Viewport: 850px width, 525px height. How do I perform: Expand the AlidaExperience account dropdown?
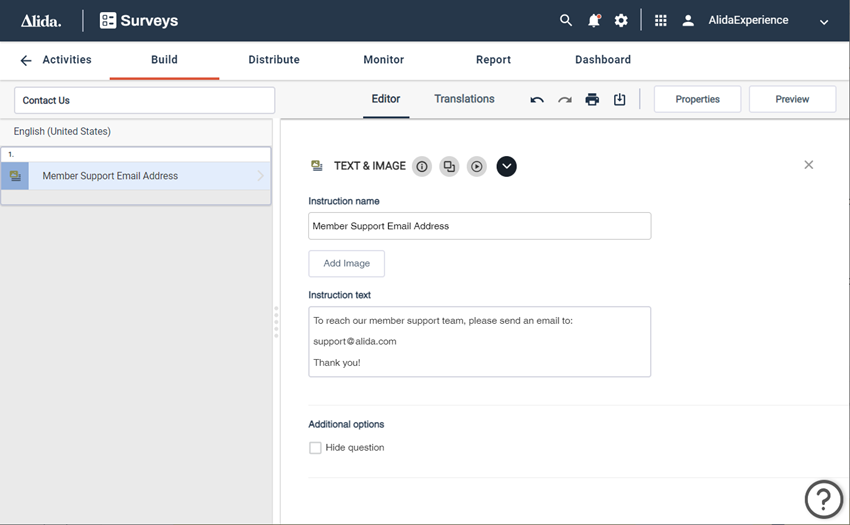tap(823, 22)
